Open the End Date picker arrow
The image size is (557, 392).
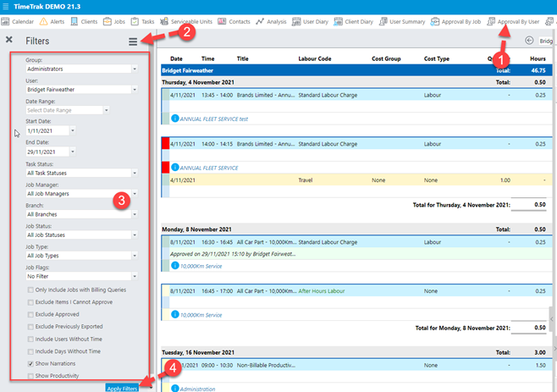click(x=73, y=152)
